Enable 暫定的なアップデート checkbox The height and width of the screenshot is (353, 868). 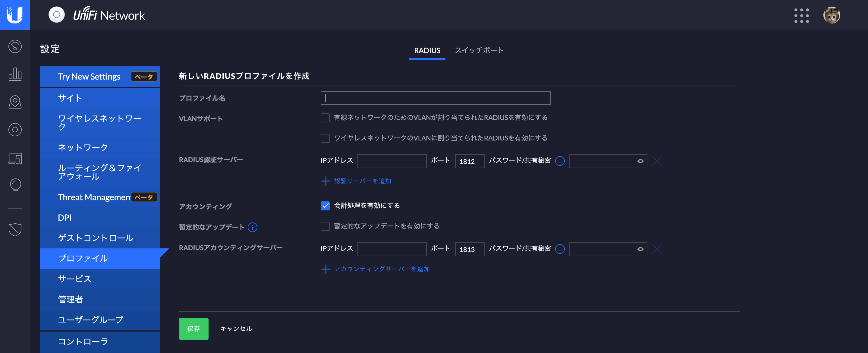pos(325,226)
